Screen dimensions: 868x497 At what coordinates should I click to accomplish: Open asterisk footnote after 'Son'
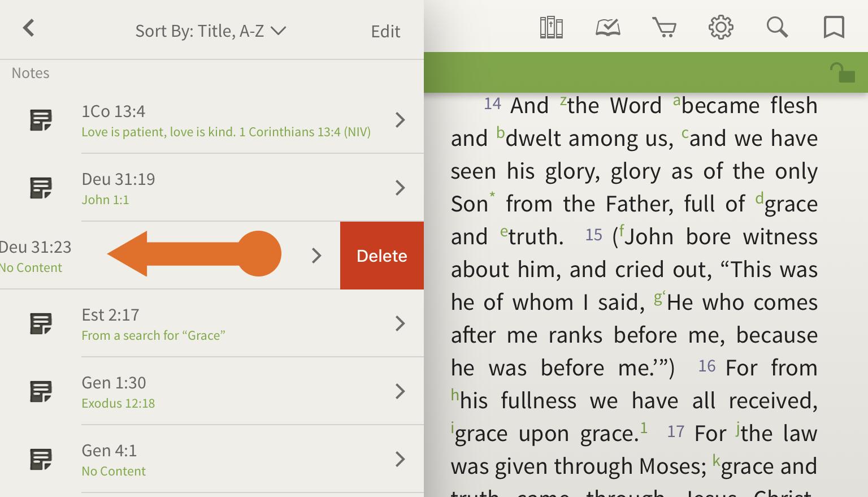(x=492, y=195)
